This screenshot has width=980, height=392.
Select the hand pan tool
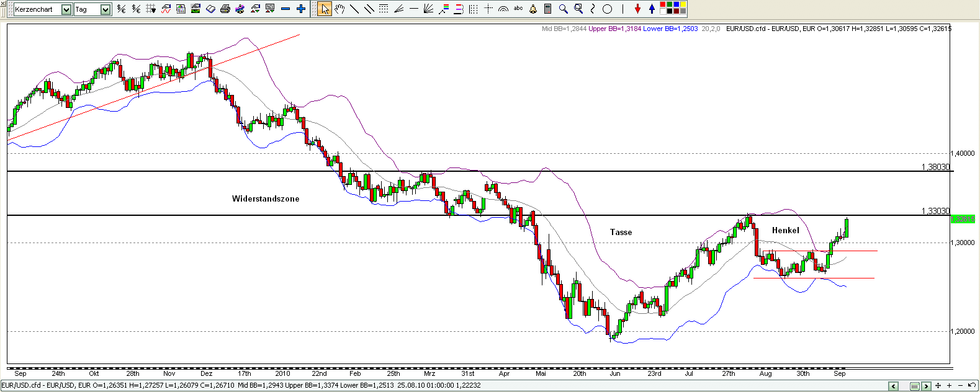(x=339, y=9)
